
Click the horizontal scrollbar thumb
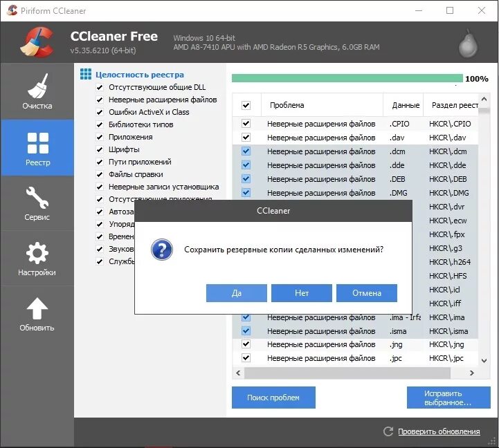(347, 373)
